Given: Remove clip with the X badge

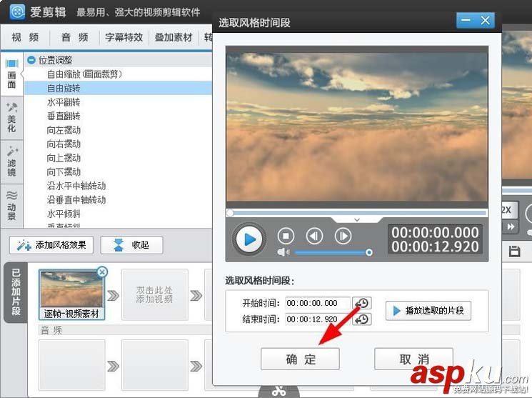Looking at the screenshot, I should coord(102,272).
